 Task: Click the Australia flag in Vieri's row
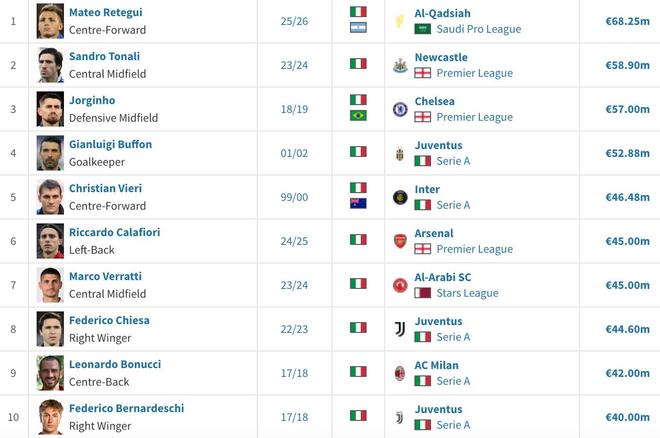coord(358,204)
